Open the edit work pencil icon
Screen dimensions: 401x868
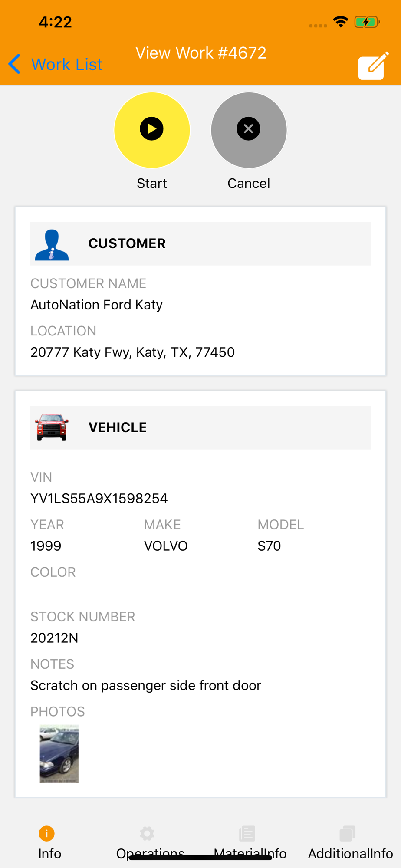tap(373, 66)
